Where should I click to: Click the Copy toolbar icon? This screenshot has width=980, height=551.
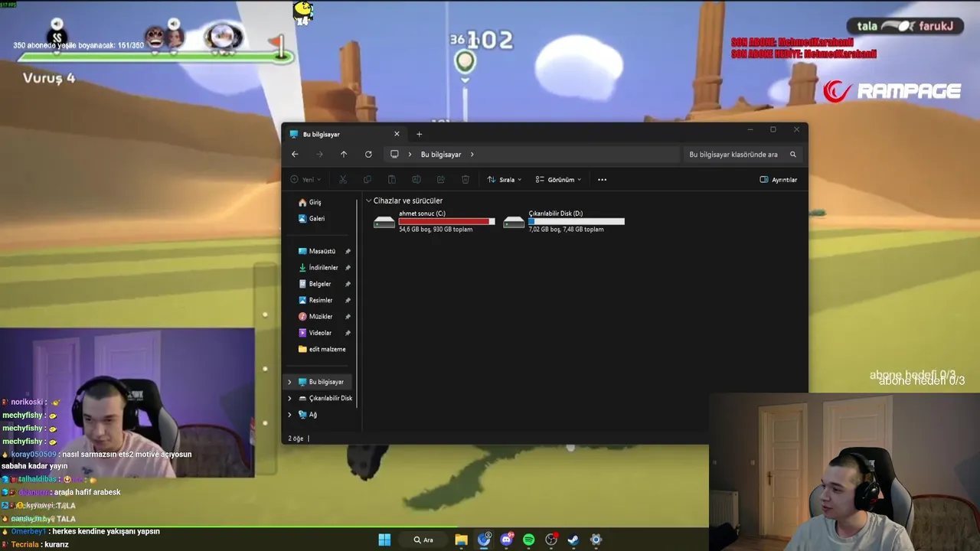(367, 180)
